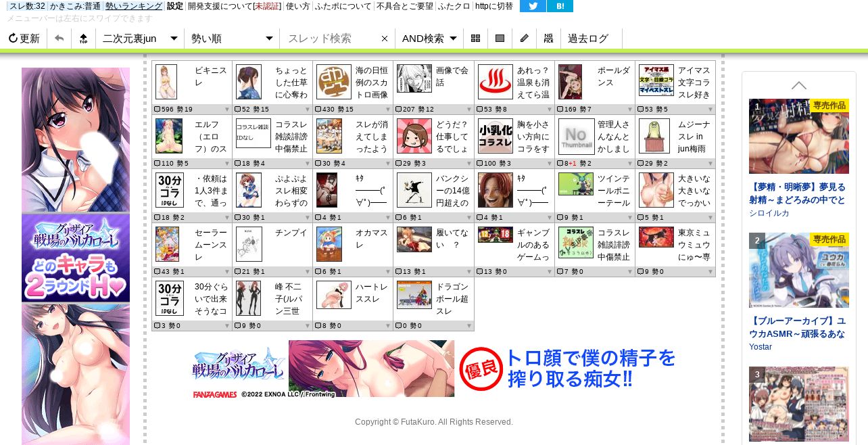
Task: Expand ちょっとした仕草 thread menu arrow
Action: pos(307,110)
